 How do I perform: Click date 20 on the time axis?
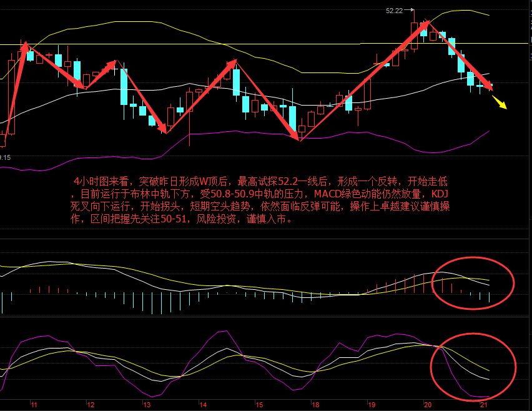point(428,405)
